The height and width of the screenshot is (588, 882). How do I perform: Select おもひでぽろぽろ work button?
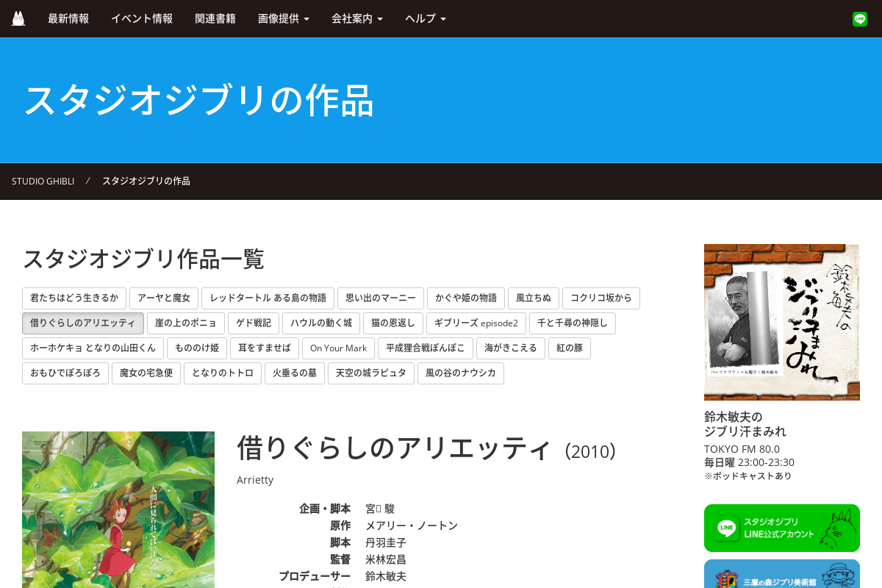(65, 373)
